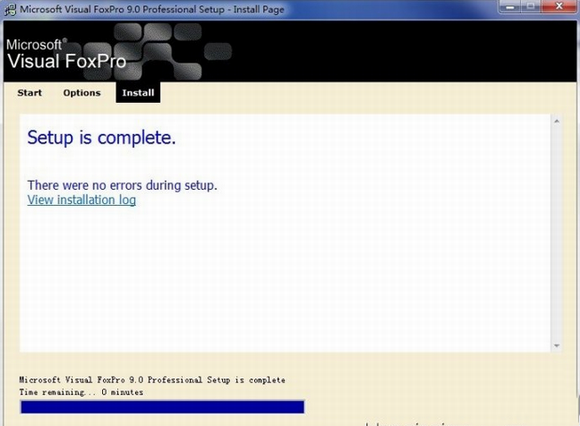The height and width of the screenshot is (426, 580).
Task: Switch to the Start tab
Action: tap(30, 93)
